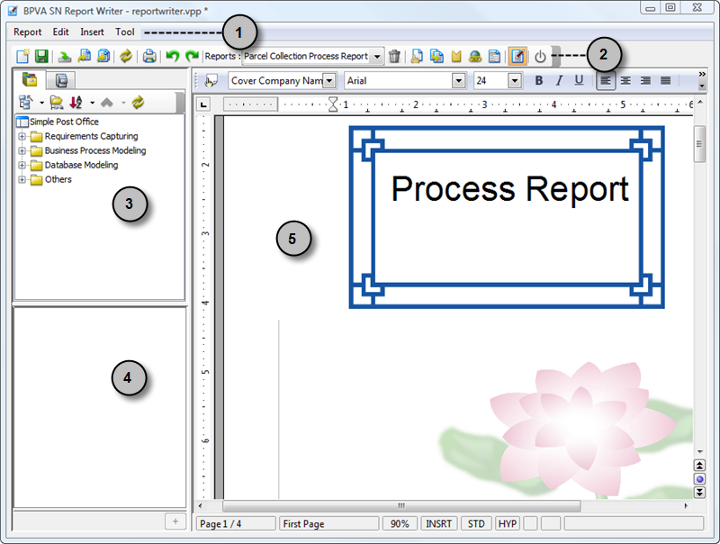
Task: Toggle Underline formatting
Action: click(579, 81)
